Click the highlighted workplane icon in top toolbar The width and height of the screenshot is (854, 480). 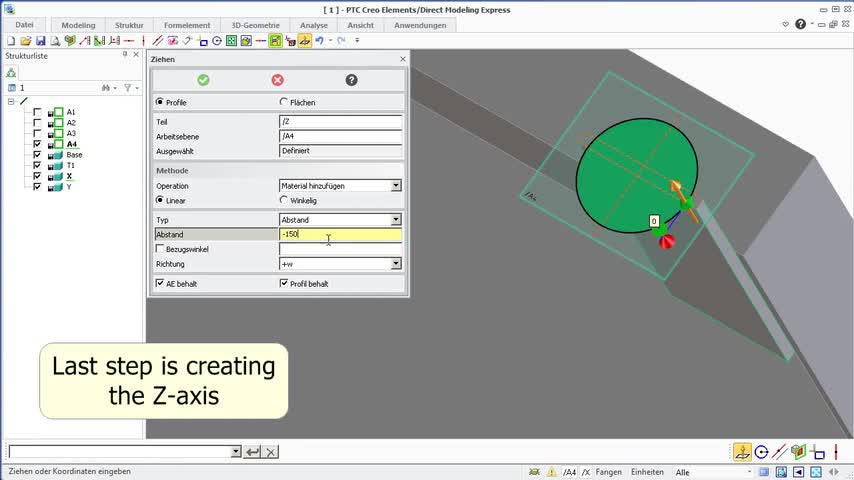(x=304, y=41)
